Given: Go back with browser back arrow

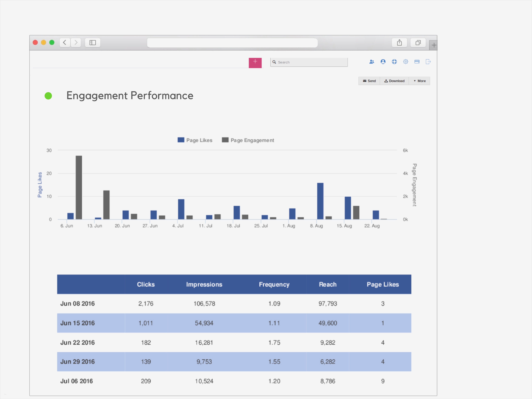Looking at the screenshot, I should [x=65, y=43].
